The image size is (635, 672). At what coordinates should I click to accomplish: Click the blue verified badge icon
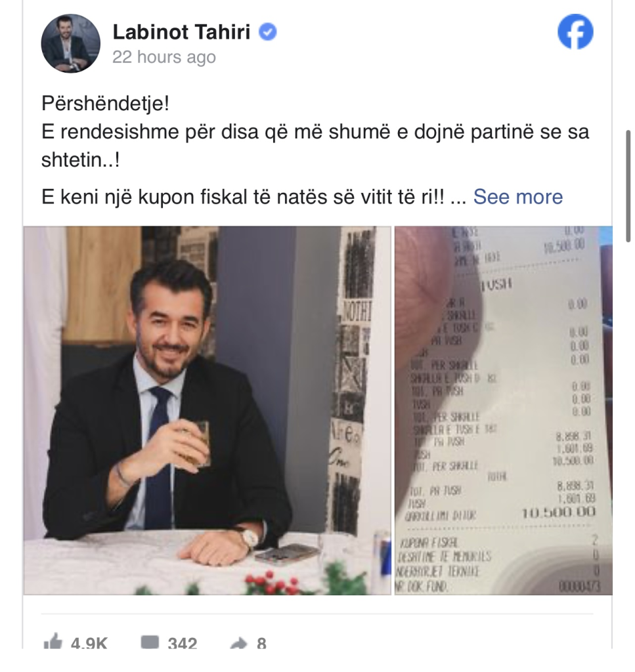pyautogui.click(x=268, y=32)
